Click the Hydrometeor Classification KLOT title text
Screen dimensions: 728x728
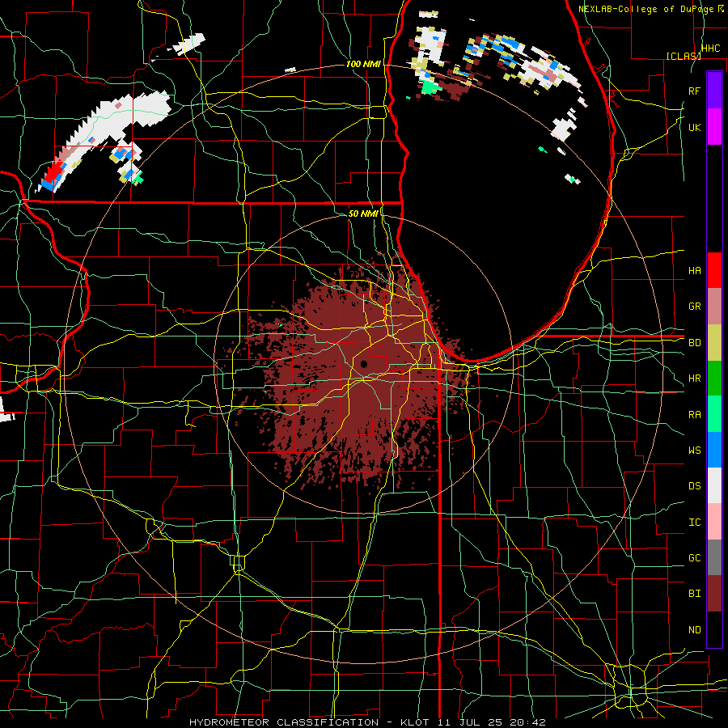click(367, 722)
